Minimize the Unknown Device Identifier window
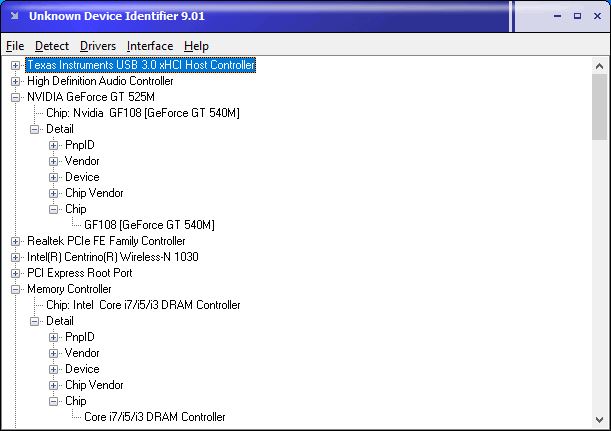The width and height of the screenshot is (611, 431). (558, 16)
